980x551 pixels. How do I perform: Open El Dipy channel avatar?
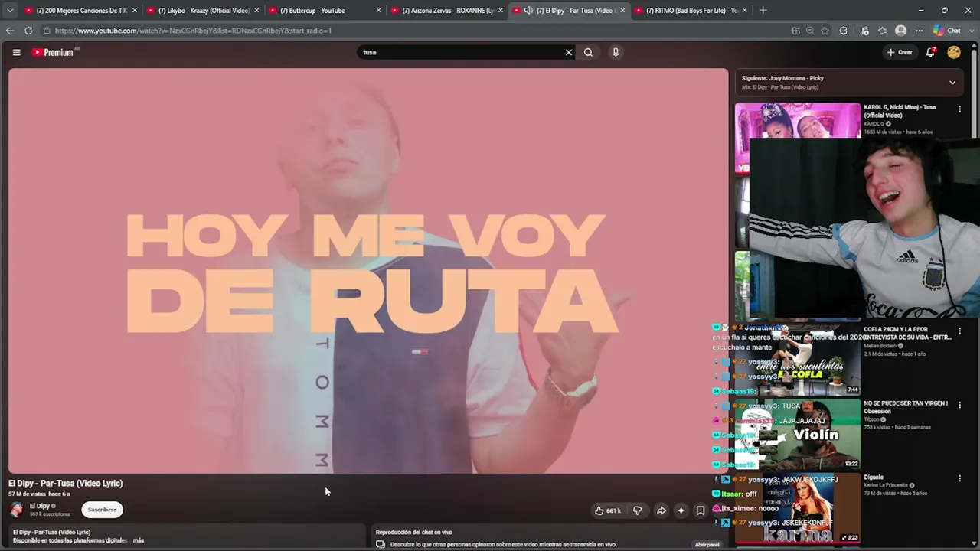(x=17, y=510)
